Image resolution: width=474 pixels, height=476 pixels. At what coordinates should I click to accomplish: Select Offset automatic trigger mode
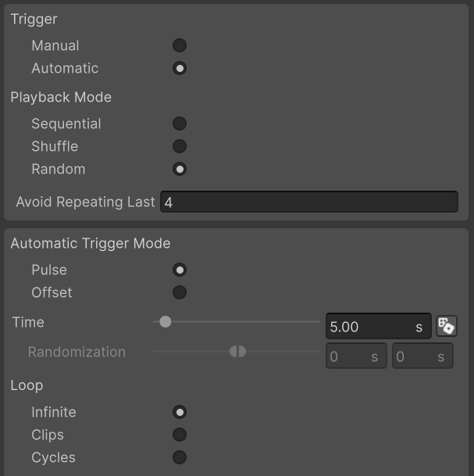(x=180, y=292)
